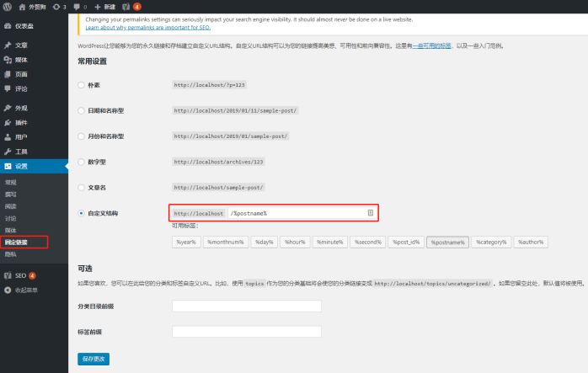Open the 工具 wrench icon in sidebar

tap(8, 152)
